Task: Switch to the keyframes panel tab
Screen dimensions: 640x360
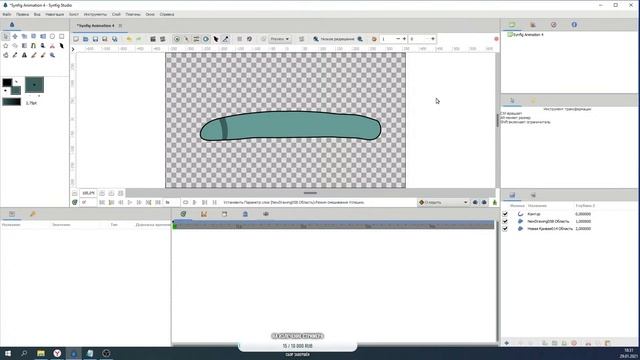Action: coord(33,214)
